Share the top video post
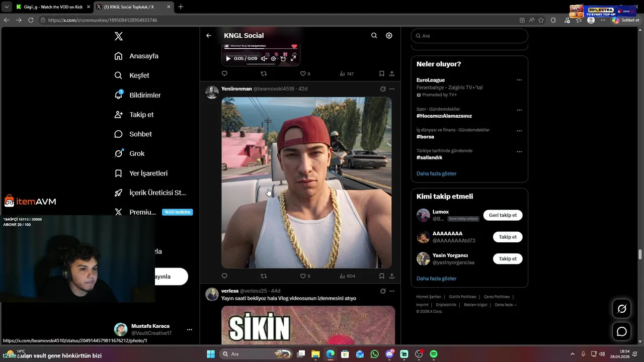 [392, 73]
